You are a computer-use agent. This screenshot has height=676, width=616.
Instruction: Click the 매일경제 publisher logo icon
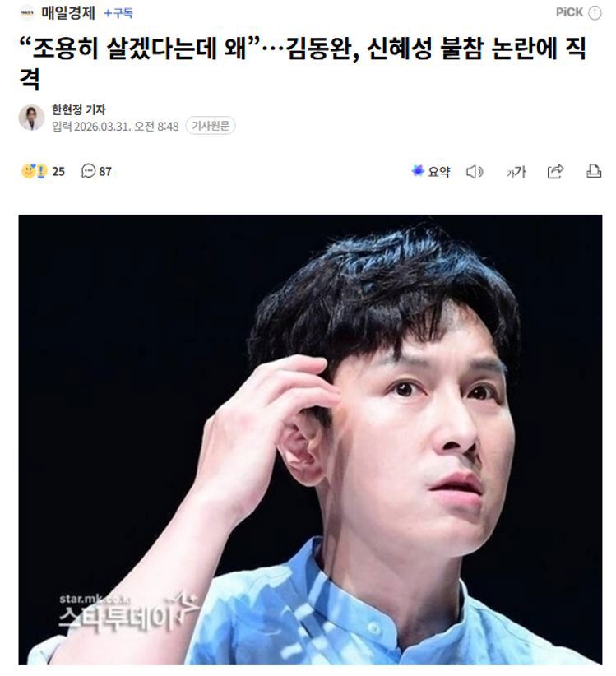pos(26,13)
